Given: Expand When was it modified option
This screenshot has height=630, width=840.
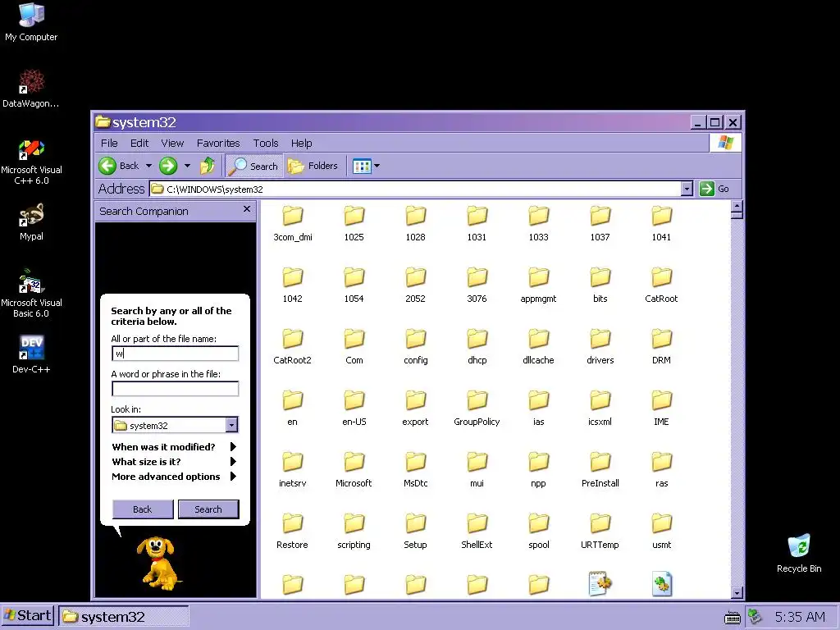Looking at the screenshot, I should pyautogui.click(x=174, y=447).
